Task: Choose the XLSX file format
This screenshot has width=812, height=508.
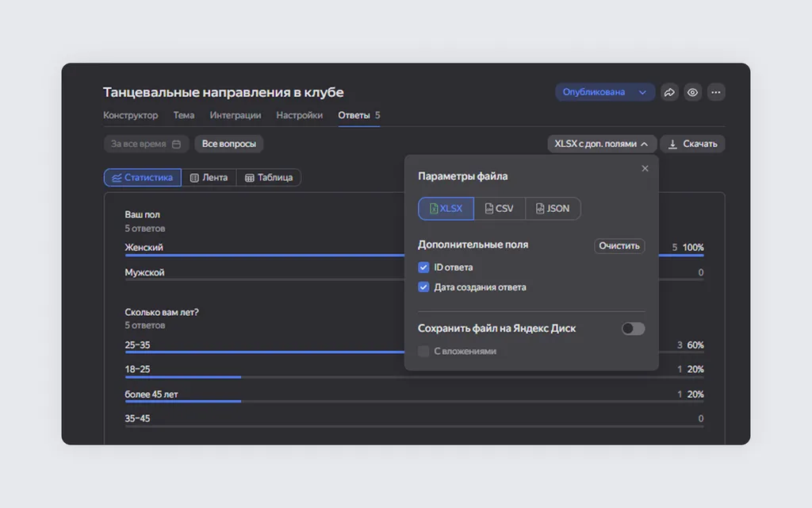Action: point(446,209)
